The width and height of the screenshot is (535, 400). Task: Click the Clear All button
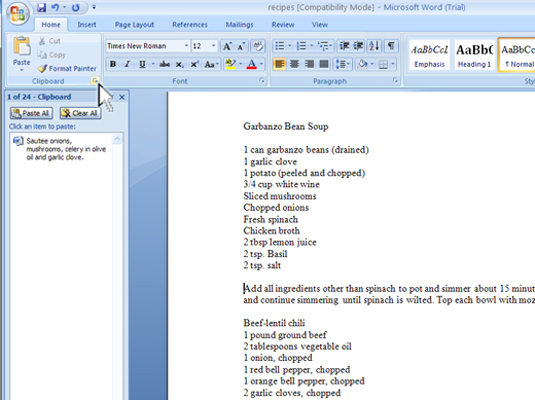(x=80, y=113)
